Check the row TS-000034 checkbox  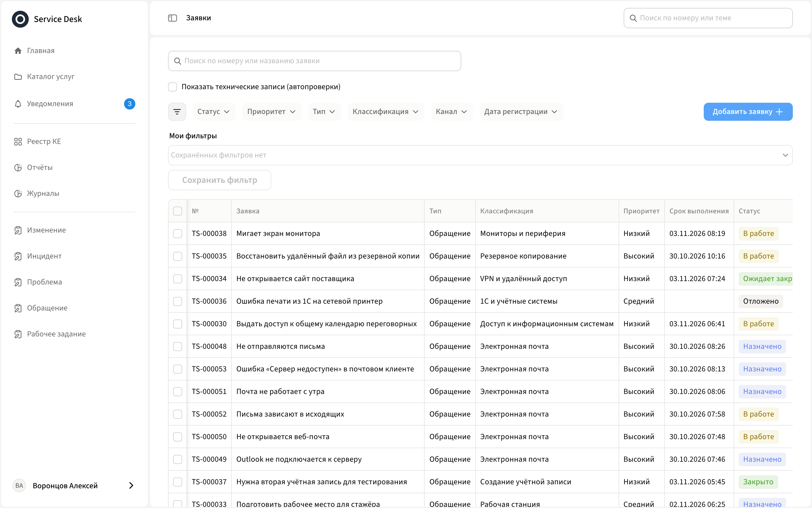pyautogui.click(x=178, y=279)
